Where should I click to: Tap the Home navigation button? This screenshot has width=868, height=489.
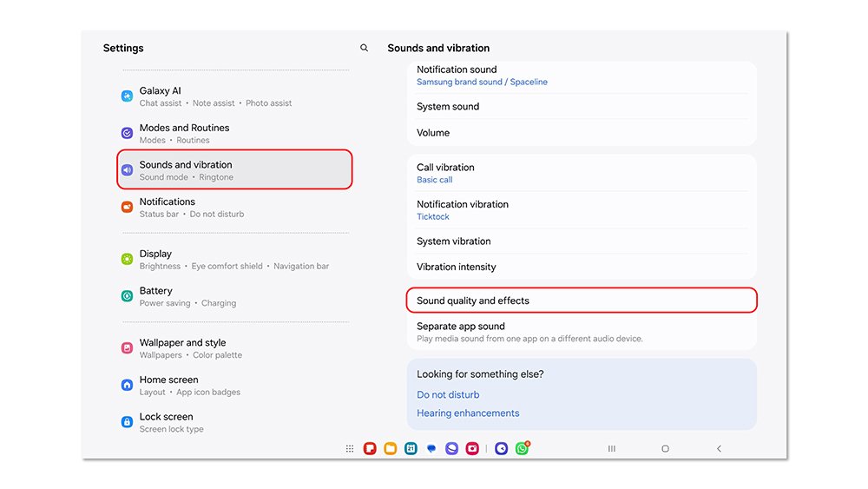coord(665,449)
